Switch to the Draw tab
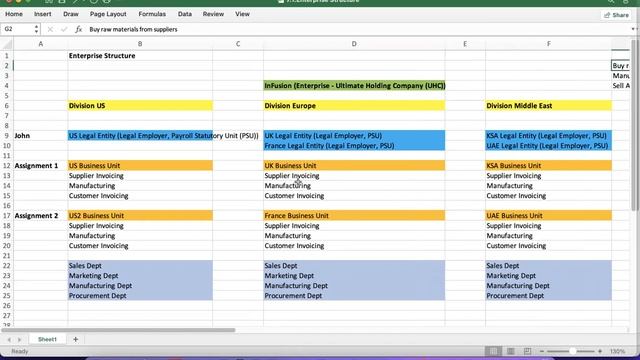640x360 pixels. (71, 14)
